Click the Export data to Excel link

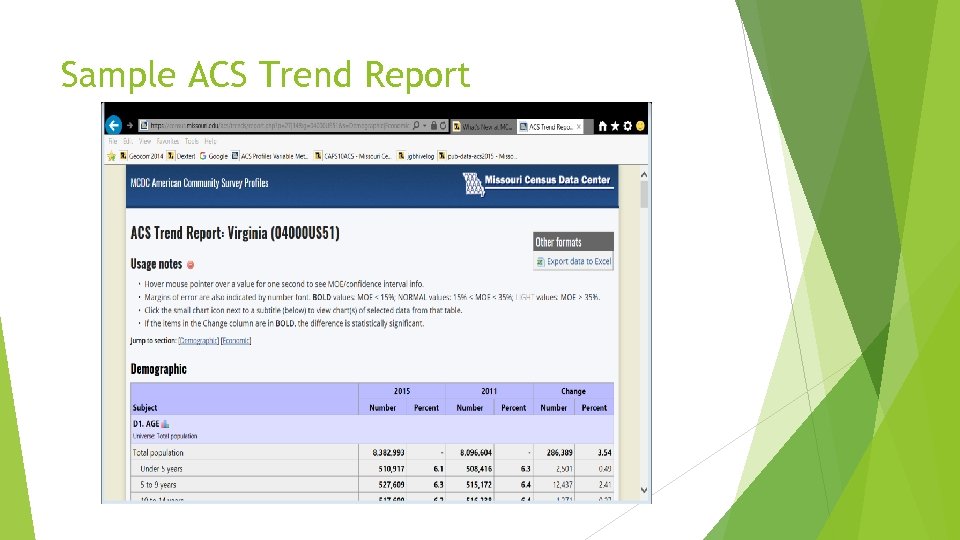[579, 261]
